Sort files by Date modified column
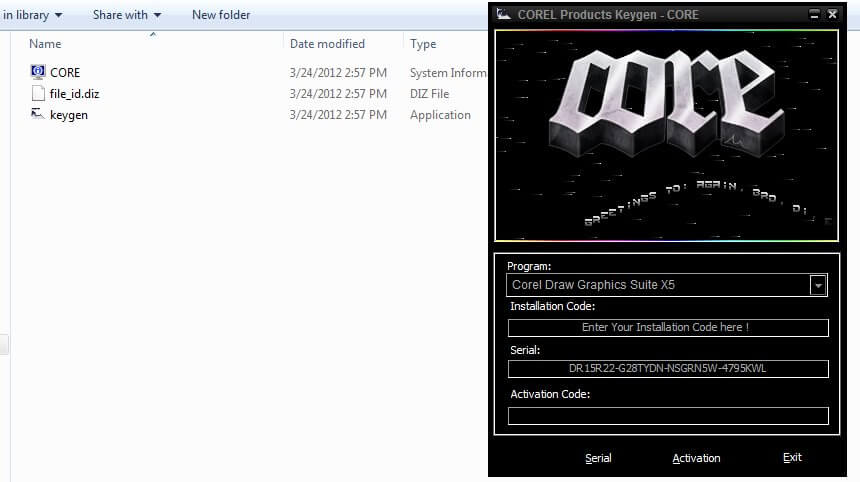The image size is (860, 482). pyautogui.click(x=327, y=44)
